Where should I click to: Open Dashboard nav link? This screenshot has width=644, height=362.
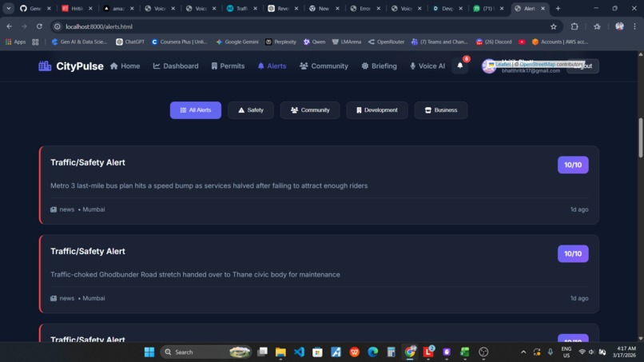pyautogui.click(x=176, y=66)
